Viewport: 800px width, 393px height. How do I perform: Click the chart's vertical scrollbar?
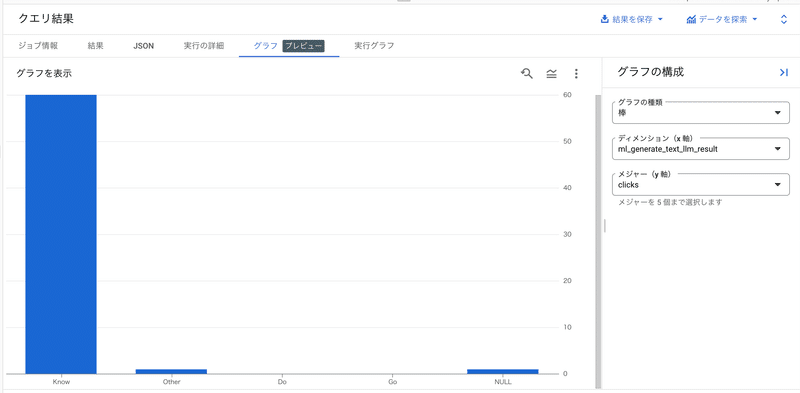click(x=598, y=240)
